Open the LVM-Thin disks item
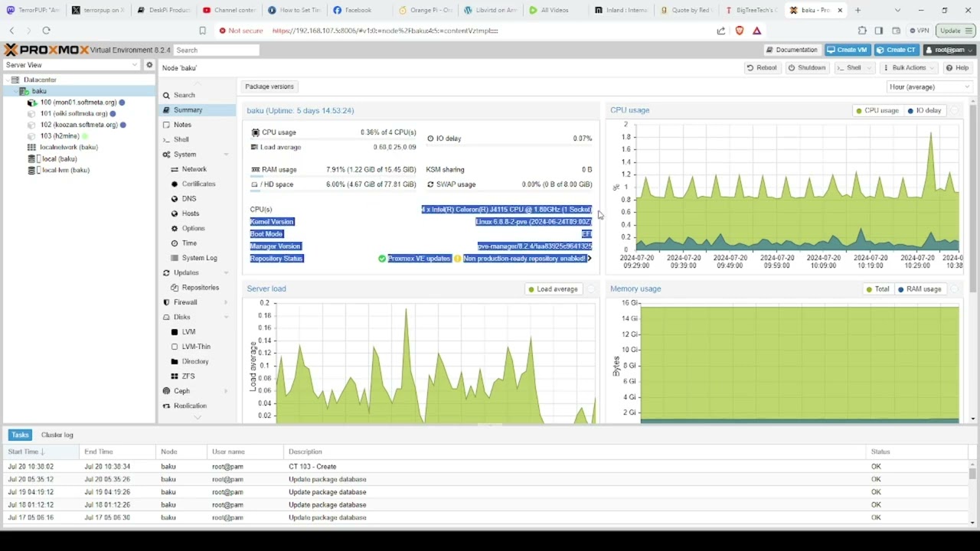Viewport: 980px width, 551px height. 198,347
